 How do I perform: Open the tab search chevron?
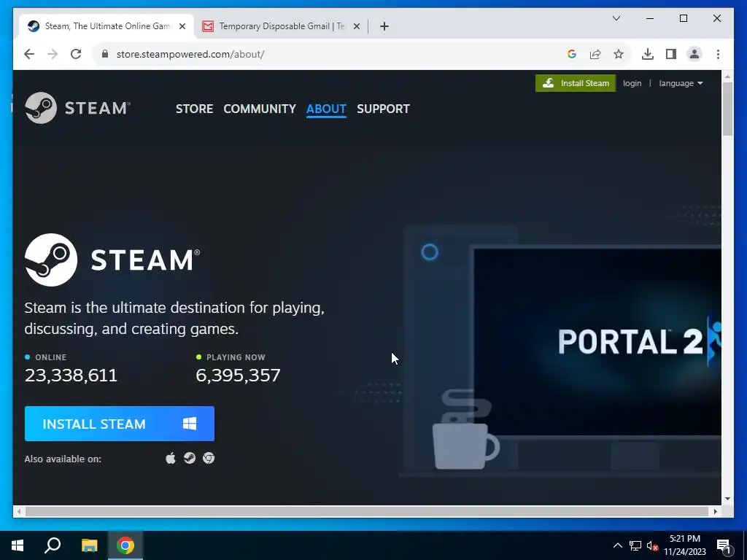(616, 18)
